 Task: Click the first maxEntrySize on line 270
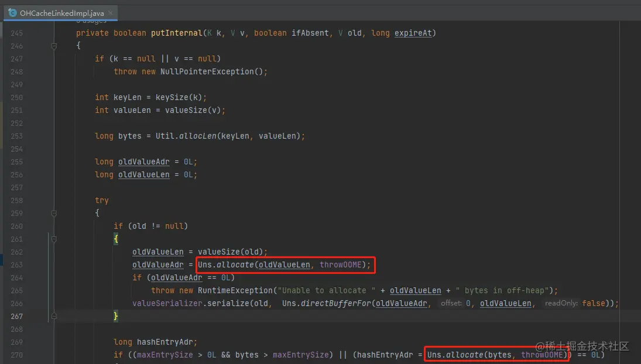(x=164, y=355)
